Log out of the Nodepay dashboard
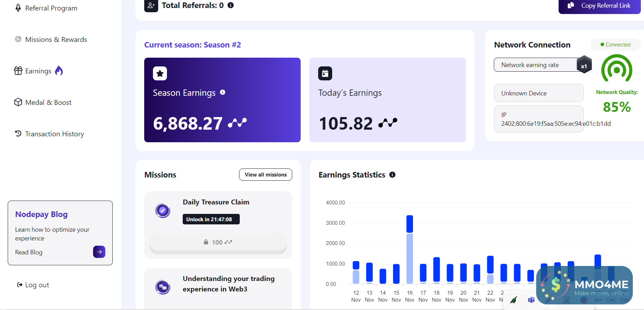The height and width of the screenshot is (310, 644). tap(33, 285)
